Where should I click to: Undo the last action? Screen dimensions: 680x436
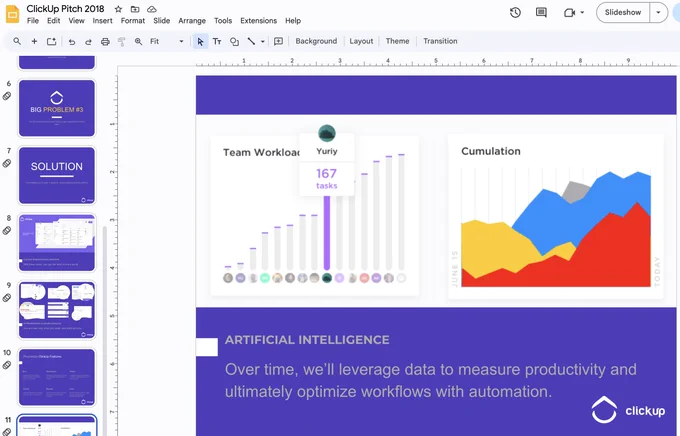[x=72, y=42]
